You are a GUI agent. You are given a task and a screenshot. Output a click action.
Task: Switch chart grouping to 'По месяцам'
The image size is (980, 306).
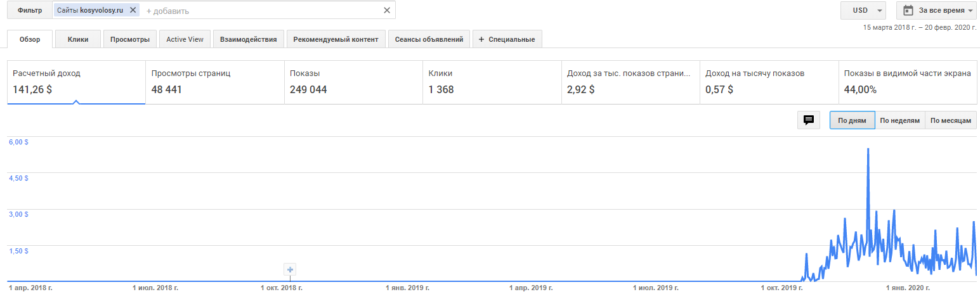(951, 120)
